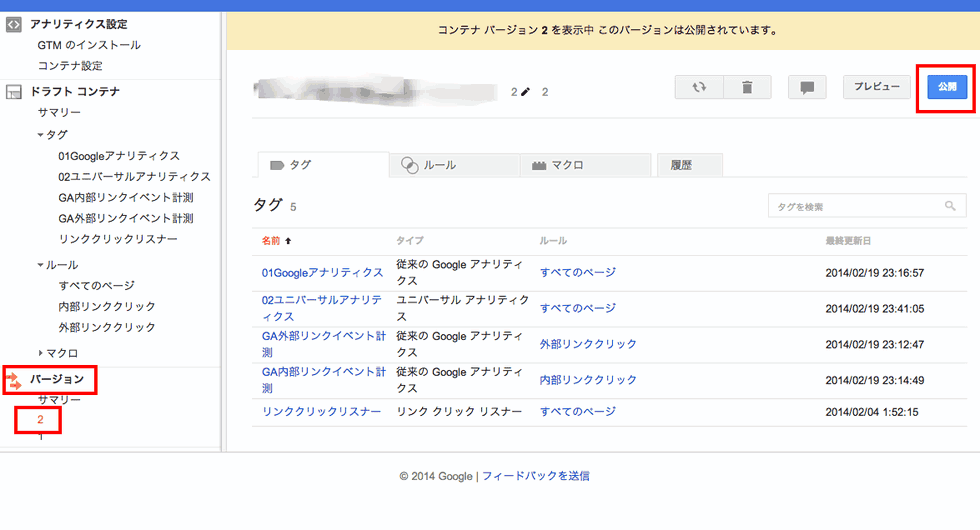Image resolution: width=980 pixels, height=530 pixels.
Task: Click the trash delete icon button
Action: point(747,87)
